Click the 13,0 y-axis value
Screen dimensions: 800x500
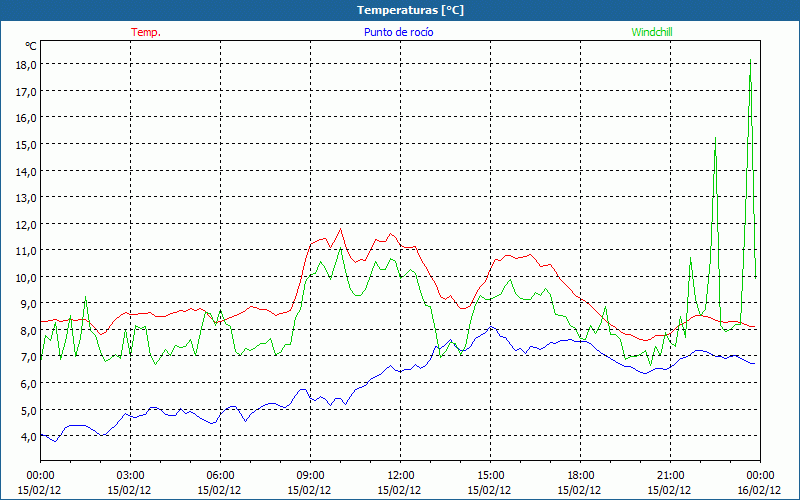coord(26,198)
